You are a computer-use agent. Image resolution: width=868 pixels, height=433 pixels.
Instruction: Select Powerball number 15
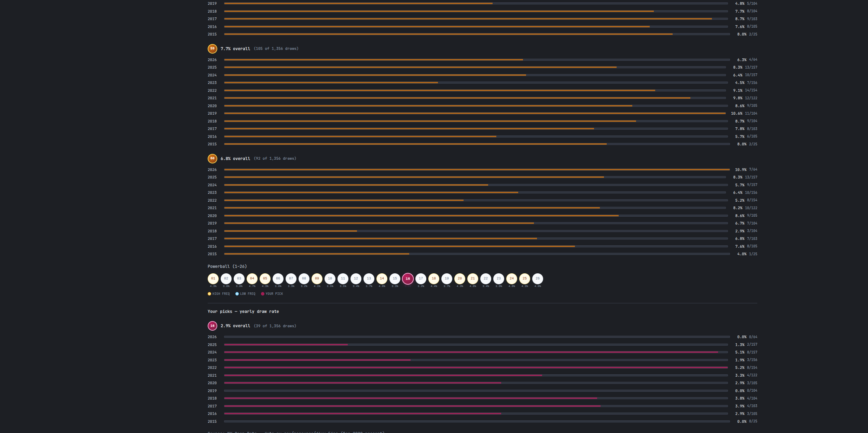(395, 278)
